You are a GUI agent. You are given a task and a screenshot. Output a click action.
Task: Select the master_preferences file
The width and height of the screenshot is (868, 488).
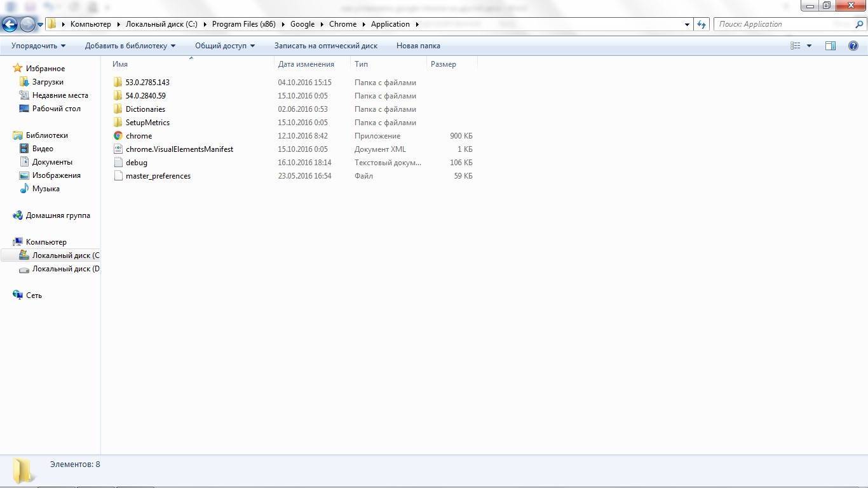click(158, 176)
